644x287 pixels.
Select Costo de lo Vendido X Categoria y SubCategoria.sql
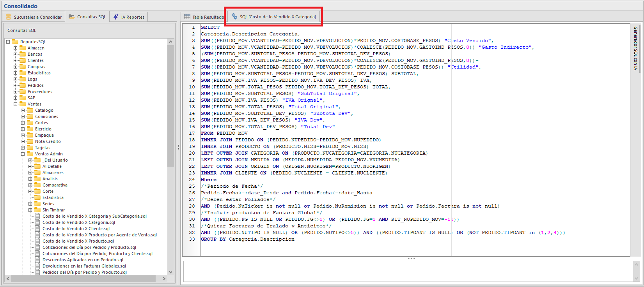point(94,216)
